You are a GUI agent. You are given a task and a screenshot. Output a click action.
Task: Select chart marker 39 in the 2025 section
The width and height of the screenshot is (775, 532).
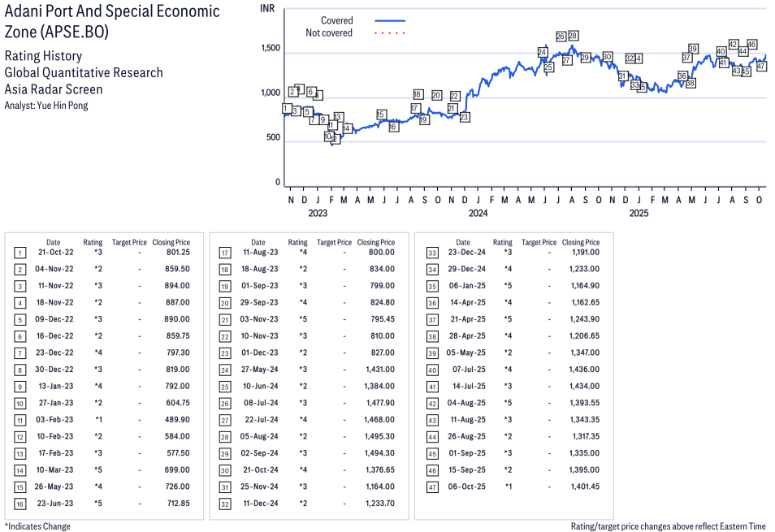(x=693, y=49)
